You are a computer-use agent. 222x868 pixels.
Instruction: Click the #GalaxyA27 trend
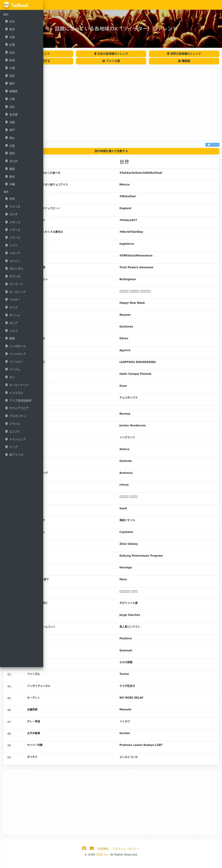pos(128,220)
